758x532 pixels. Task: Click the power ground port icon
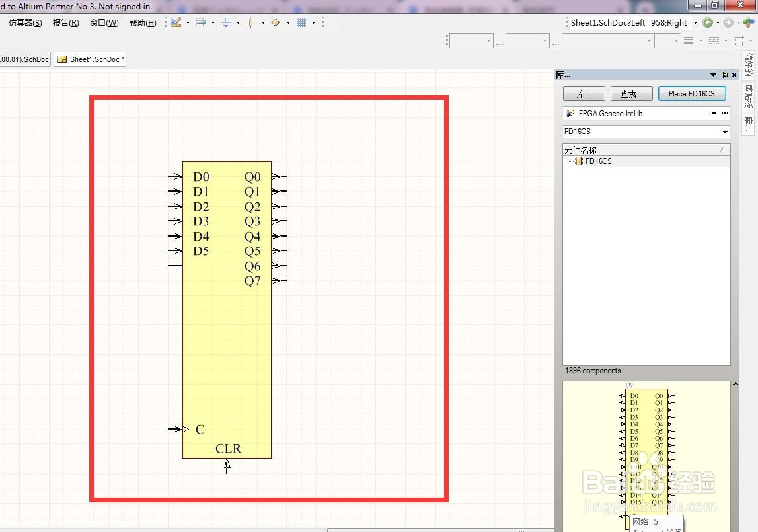(226, 22)
